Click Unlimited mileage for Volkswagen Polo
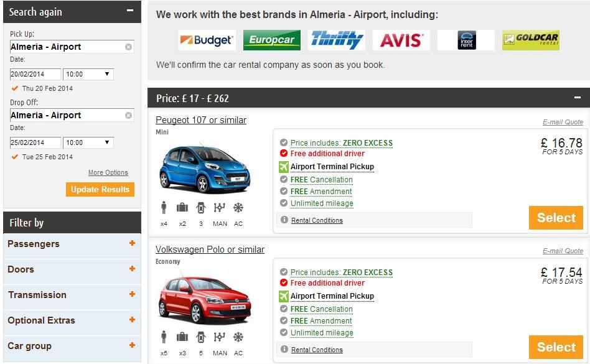 322,333
